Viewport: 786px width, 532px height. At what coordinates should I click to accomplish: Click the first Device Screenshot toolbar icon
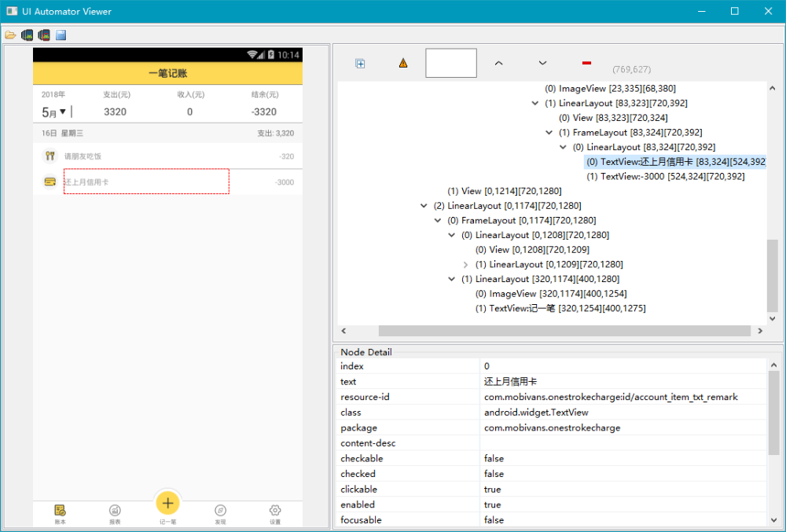(x=27, y=35)
